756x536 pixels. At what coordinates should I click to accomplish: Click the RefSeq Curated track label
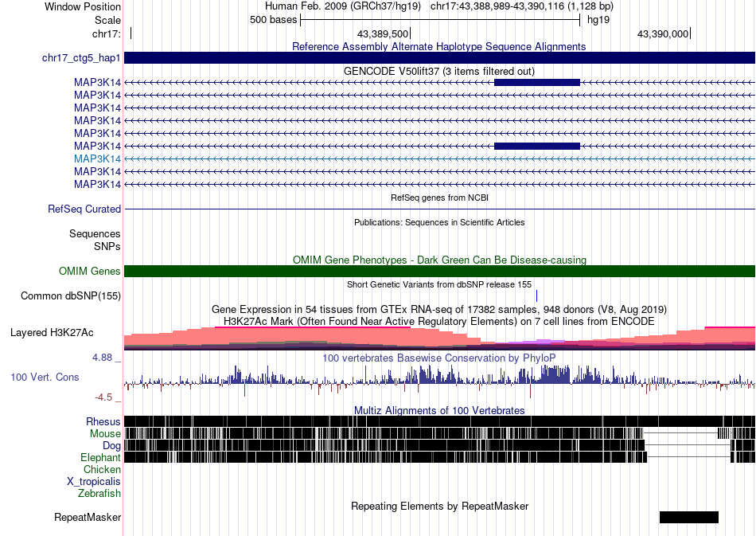point(84,209)
